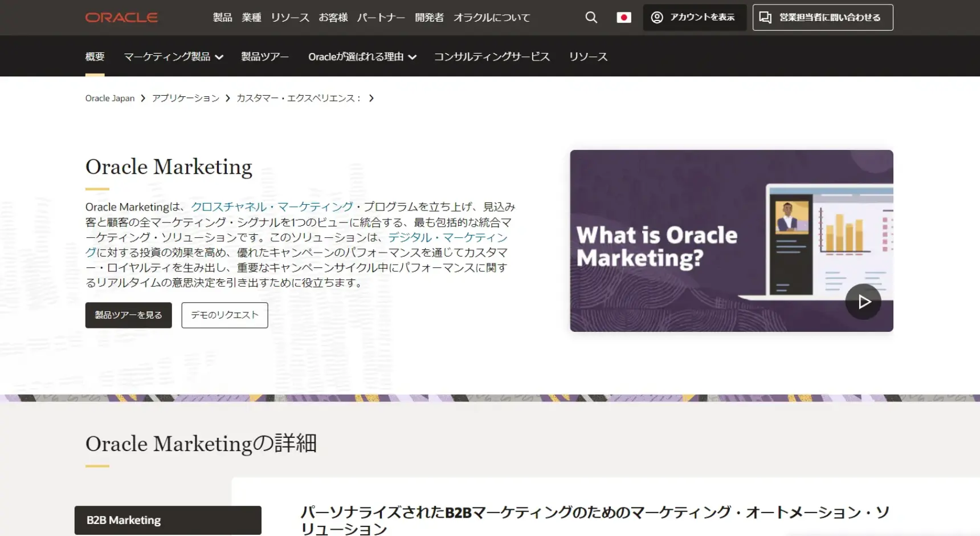Click the Japan flag country selector
980x536 pixels.
coord(624,18)
